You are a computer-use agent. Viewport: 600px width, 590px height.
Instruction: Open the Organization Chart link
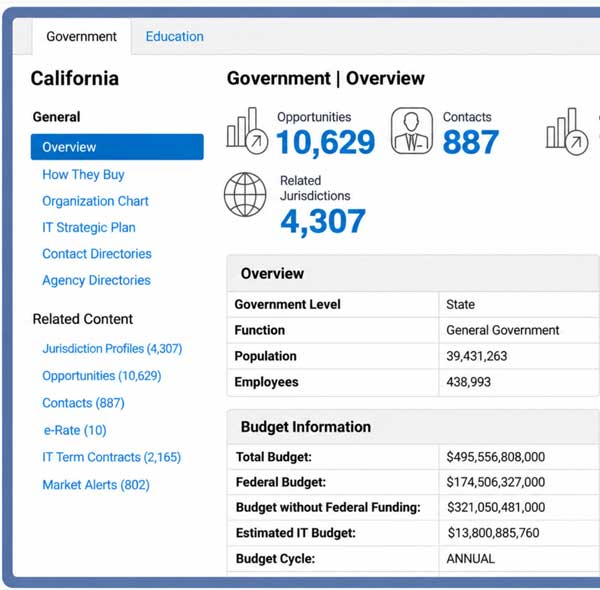click(x=95, y=201)
